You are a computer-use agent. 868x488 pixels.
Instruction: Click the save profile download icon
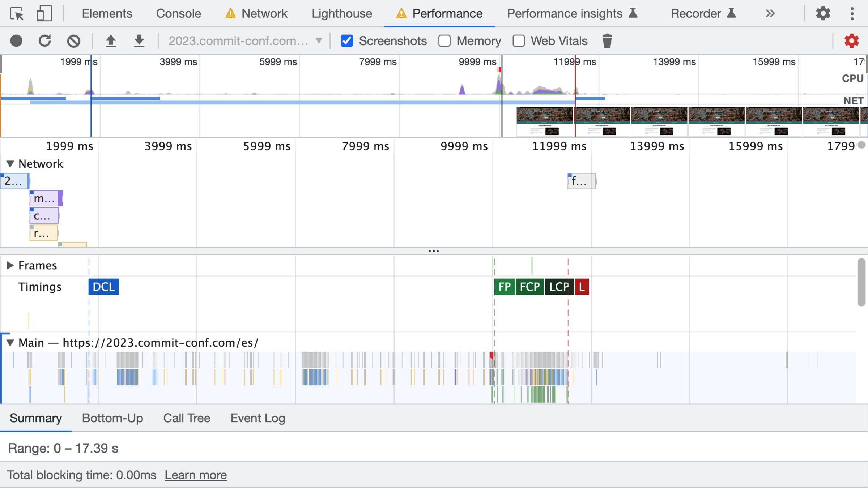click(x=139, y=41)
